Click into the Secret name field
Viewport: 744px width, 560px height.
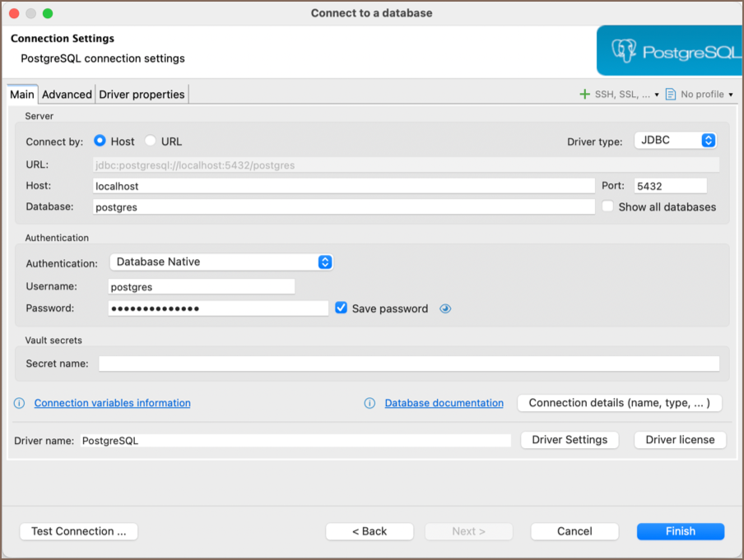[x=408, y=363]
